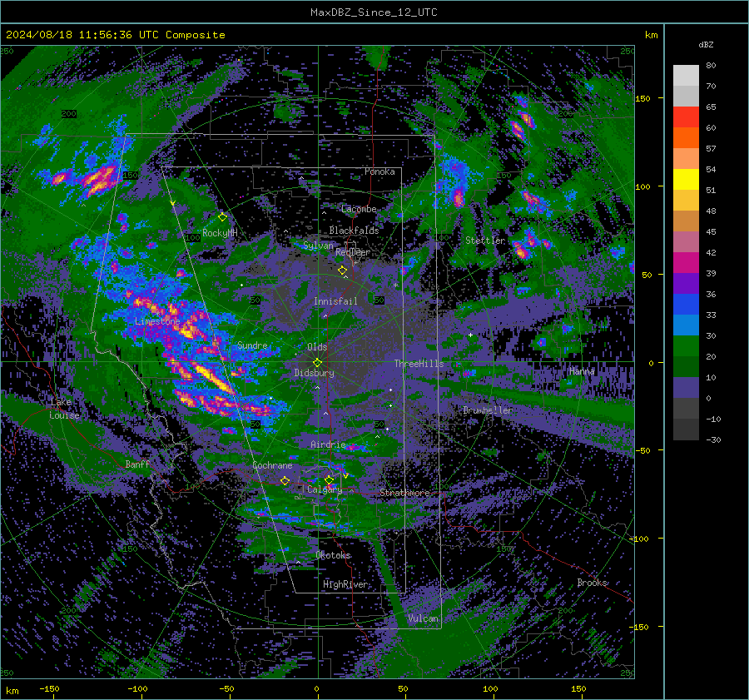Viewport: 749px width, 700px height.
Task: Choose the light blue legend swatch between 33 and 30
Action: point(686,325)
